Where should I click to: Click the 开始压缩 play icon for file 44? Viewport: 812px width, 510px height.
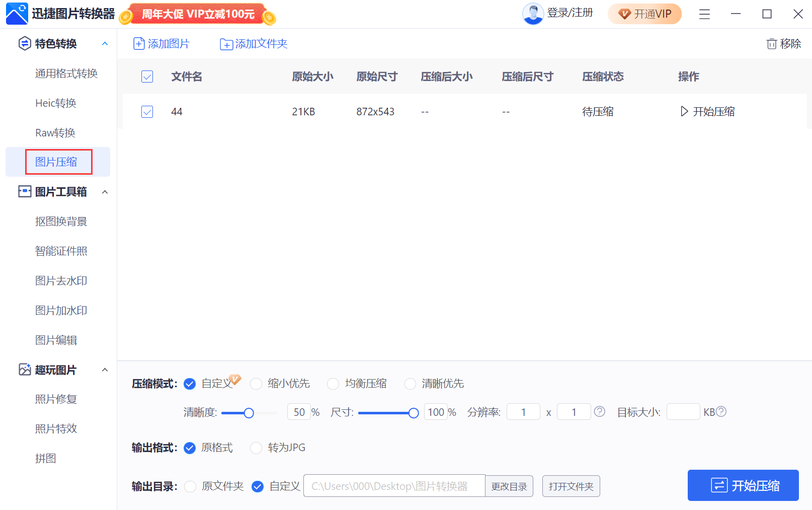(x=684, y=111)
